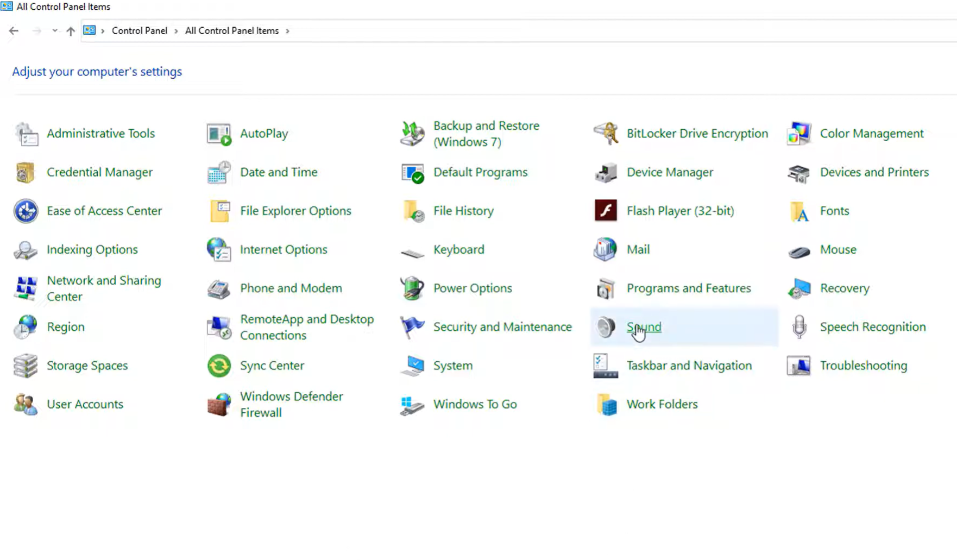
Task: Navigate up one level with up arrow
Action: [x=71, y=31]
